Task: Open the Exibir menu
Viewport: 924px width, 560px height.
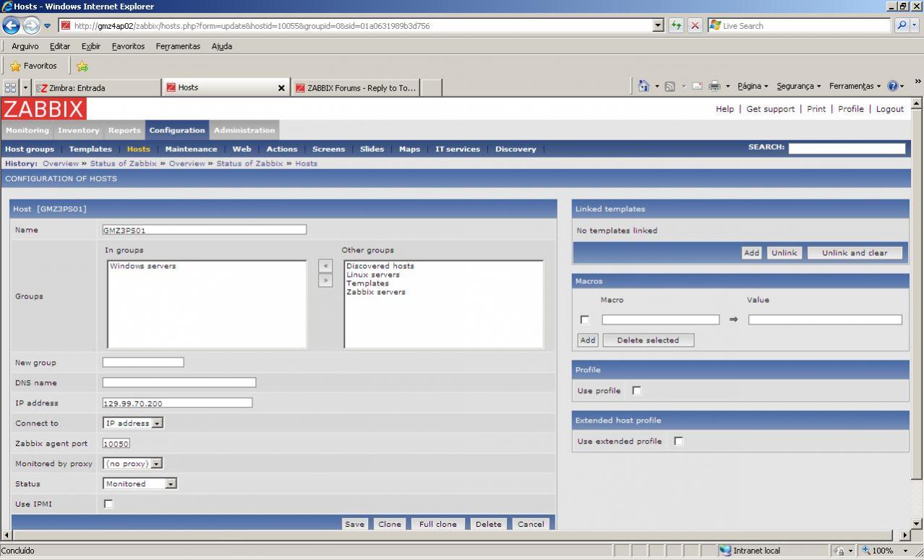Action: [91, 46]
